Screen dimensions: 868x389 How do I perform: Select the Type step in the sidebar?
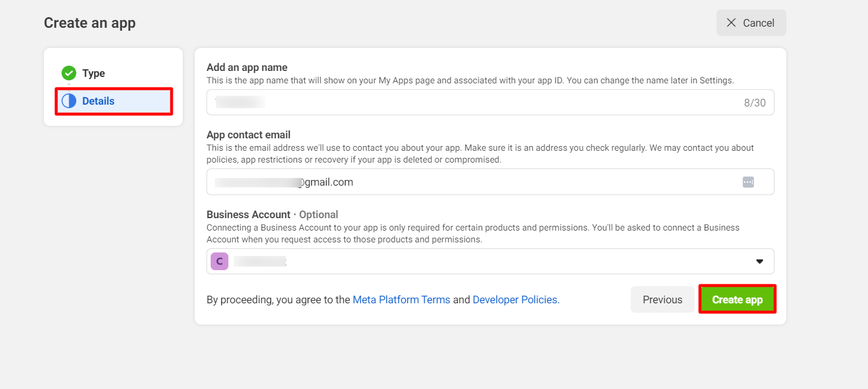(x=93, y=73)
